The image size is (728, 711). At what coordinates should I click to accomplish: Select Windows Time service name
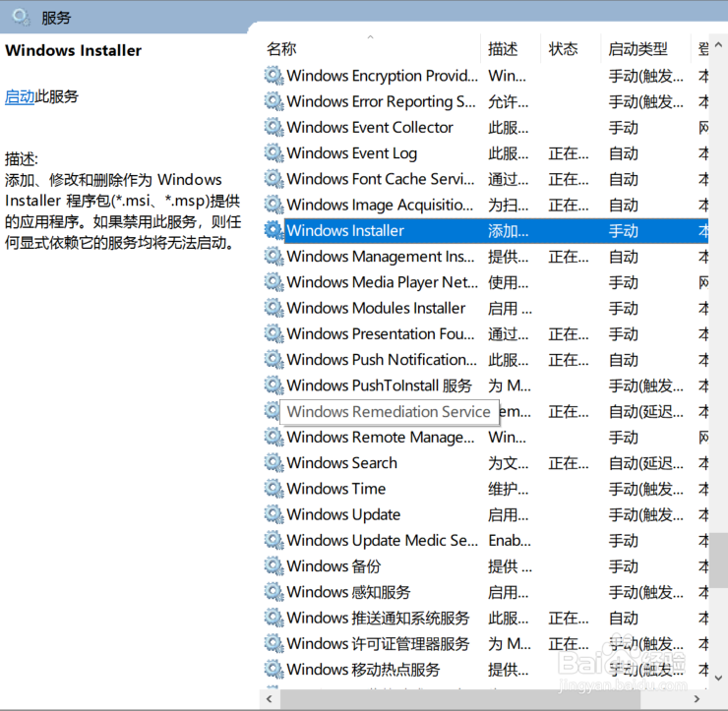(x=336, y=489)
